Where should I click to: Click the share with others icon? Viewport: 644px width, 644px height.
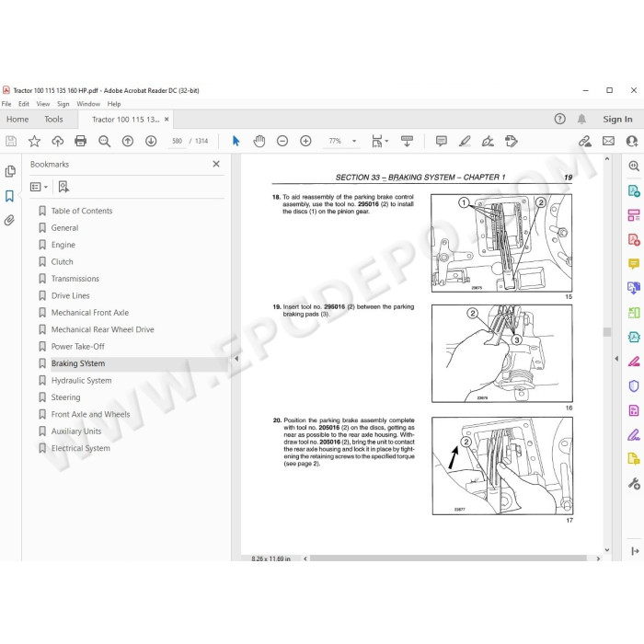(632, 142)
